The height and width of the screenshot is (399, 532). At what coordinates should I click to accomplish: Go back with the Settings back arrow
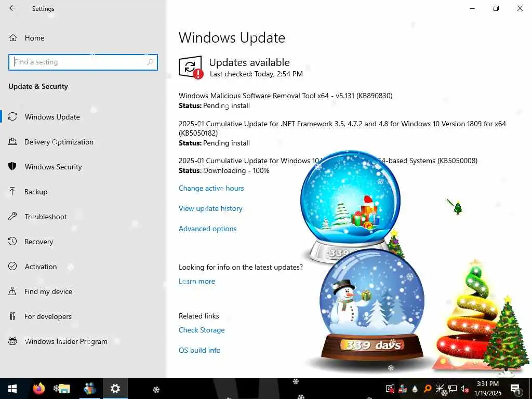point(12,8)
